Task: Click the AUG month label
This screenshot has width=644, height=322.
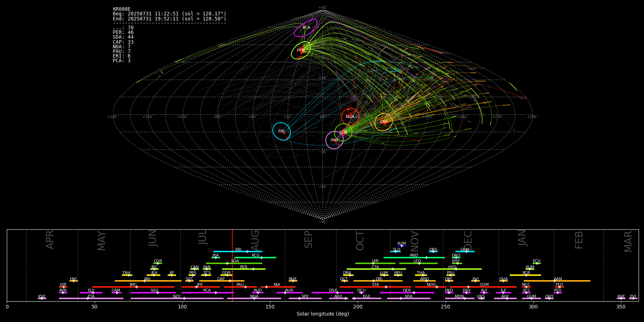Action: 255,240
